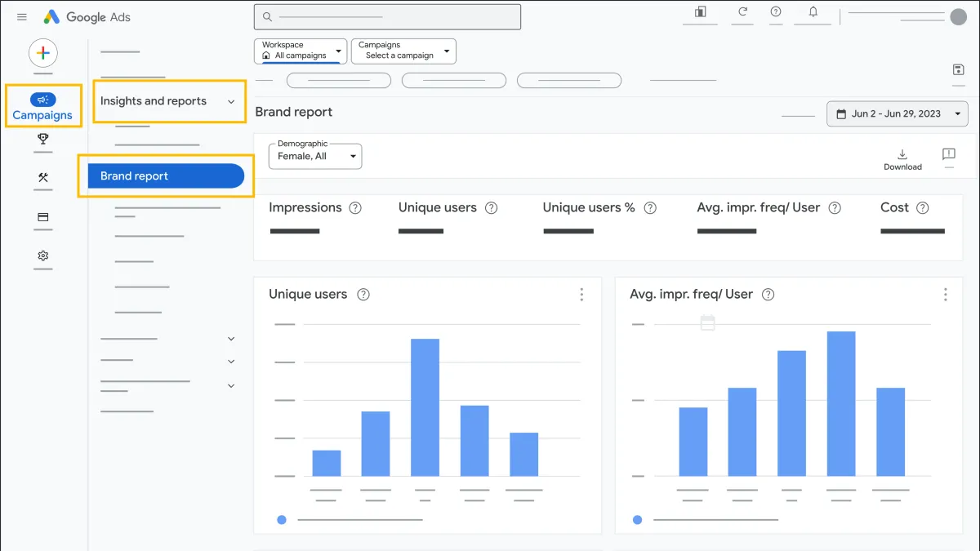The width and height of the screenshot is (980, 551).
Task: Open the Tools wrench icon
Action: [x=42, y=178]
